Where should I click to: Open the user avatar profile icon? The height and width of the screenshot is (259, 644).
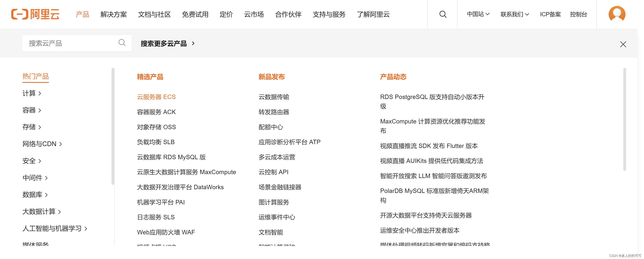coord(617,14)
